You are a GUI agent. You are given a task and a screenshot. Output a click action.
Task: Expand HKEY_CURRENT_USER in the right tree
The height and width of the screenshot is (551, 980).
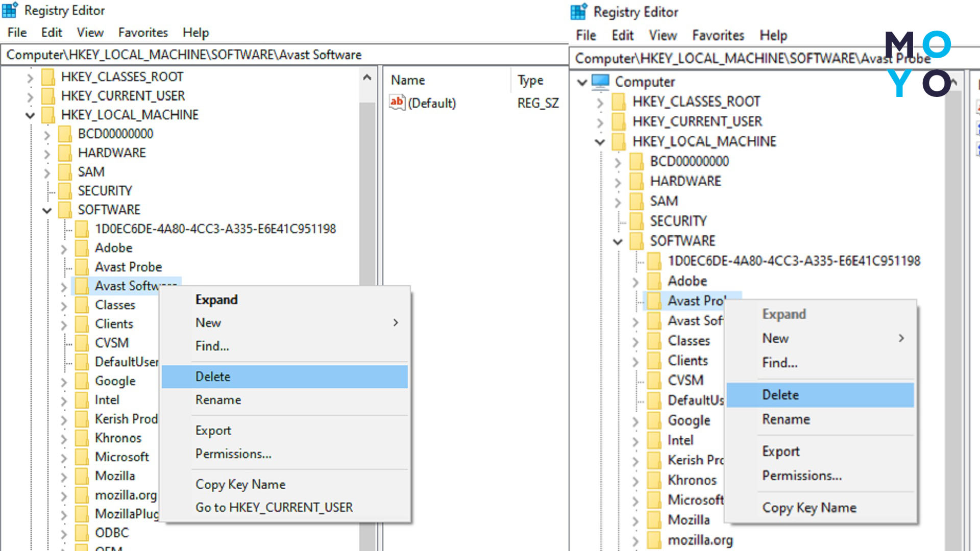[600, 122]
